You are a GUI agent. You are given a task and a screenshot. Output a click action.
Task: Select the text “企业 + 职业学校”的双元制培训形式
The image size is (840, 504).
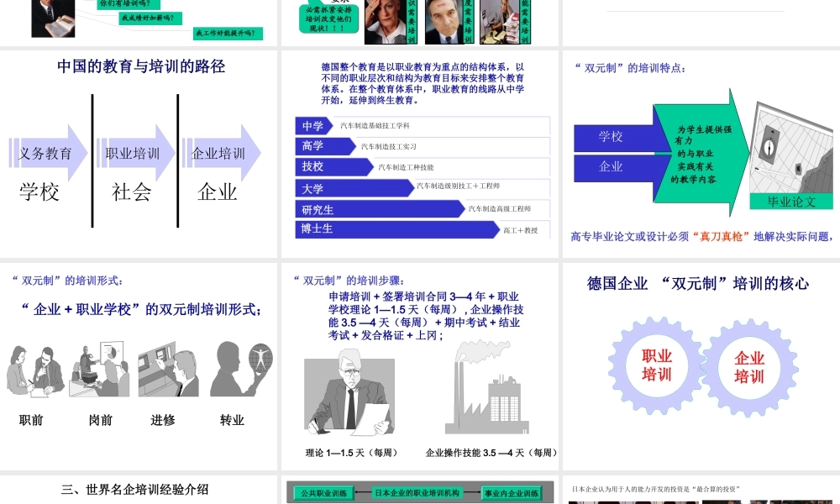pos(141,309)
